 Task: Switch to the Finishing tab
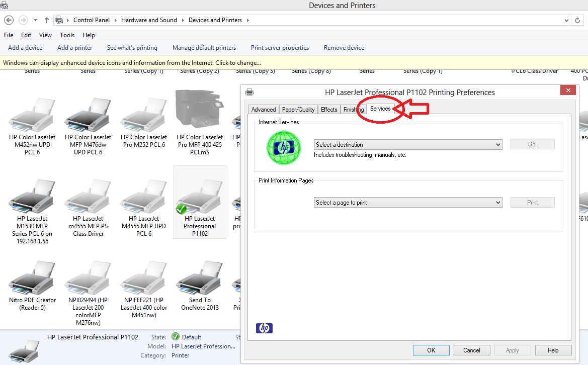[353, 110]
